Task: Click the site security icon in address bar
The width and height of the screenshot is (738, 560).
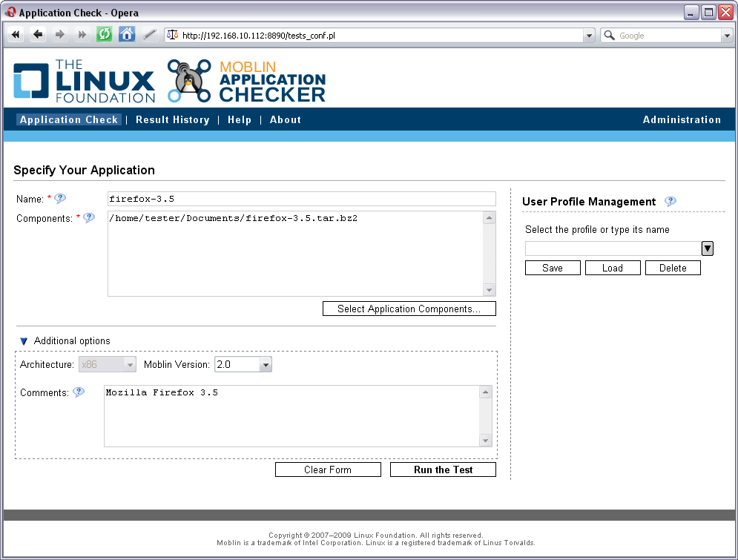Action: click(x=173, y=35)
